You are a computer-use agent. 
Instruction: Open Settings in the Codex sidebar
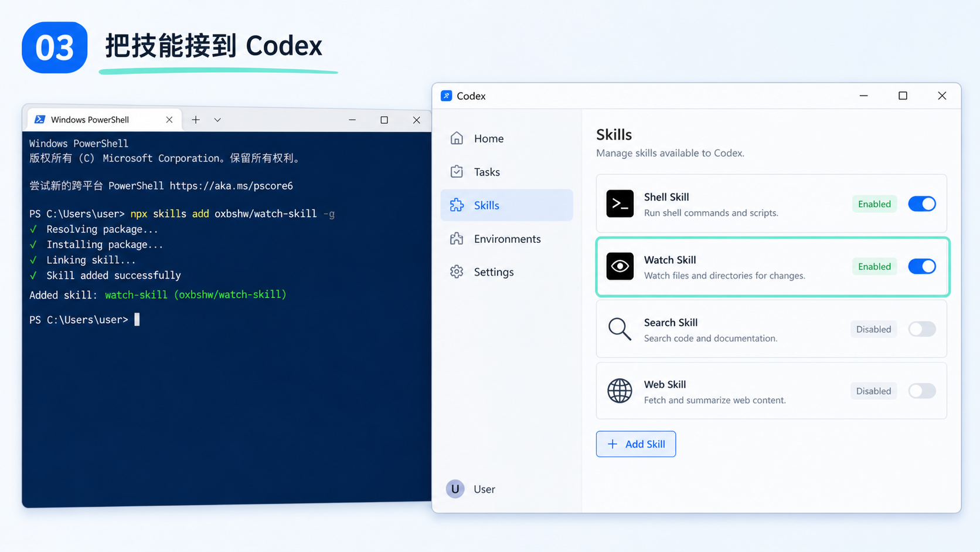(506, 272)
